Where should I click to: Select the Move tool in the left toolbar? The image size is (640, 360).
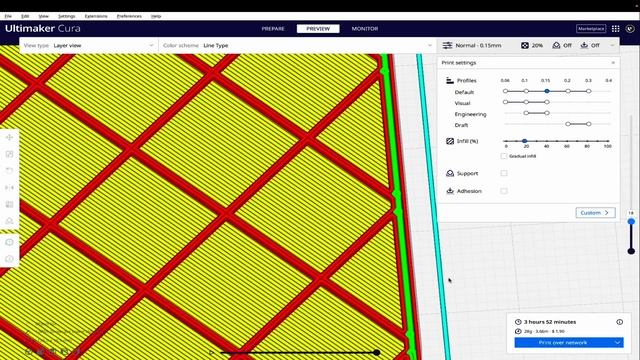point(9,138)
